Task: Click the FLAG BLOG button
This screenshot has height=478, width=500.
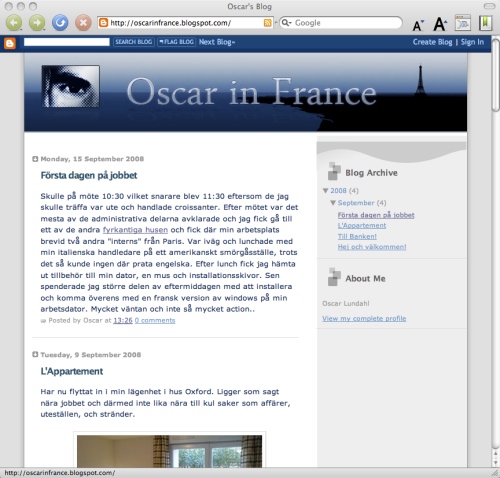Action: (x=176, y=42)
